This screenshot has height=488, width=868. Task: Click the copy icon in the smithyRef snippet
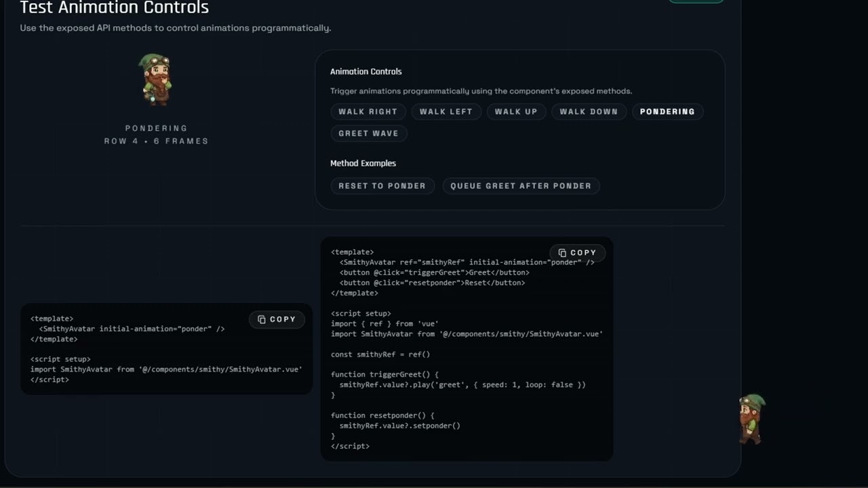click(x=562, y=253)
